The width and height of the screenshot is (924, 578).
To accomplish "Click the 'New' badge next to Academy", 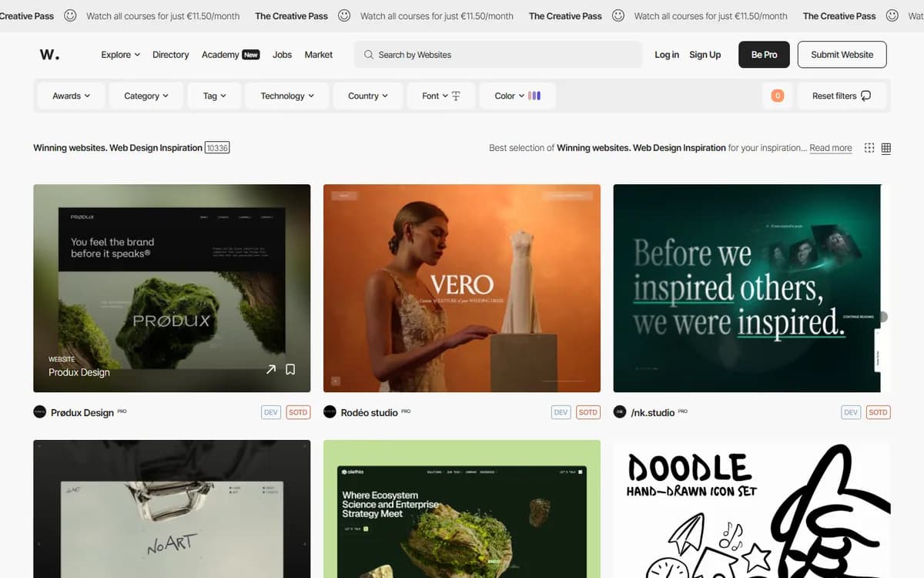I will coord(251,55).
